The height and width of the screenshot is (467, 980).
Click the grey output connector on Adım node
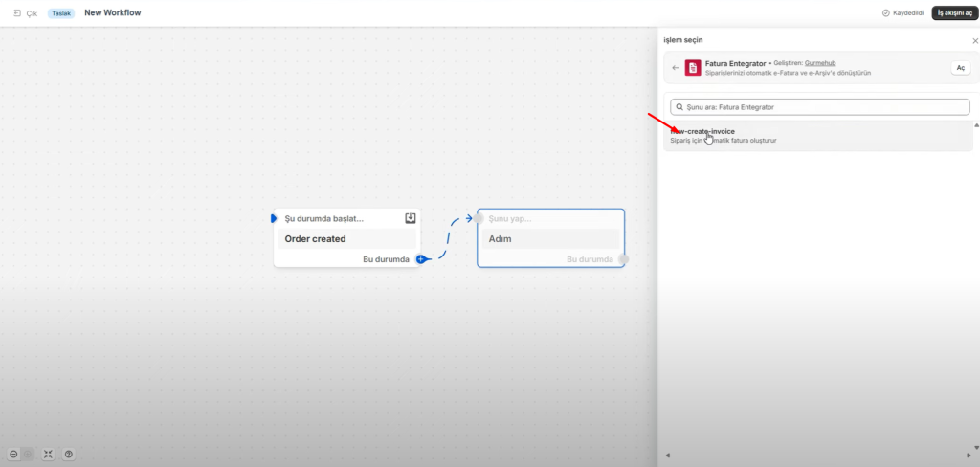click(624, 259)
